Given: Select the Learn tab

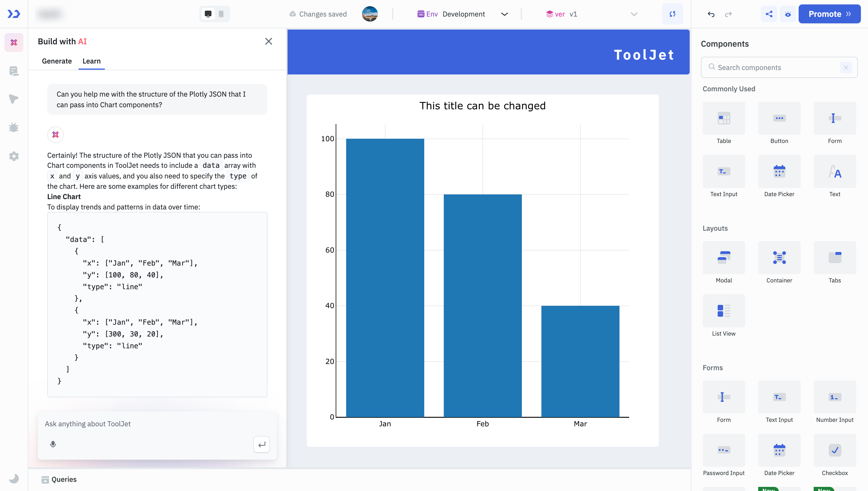Looking at the screenshot, I should point(91,61).
